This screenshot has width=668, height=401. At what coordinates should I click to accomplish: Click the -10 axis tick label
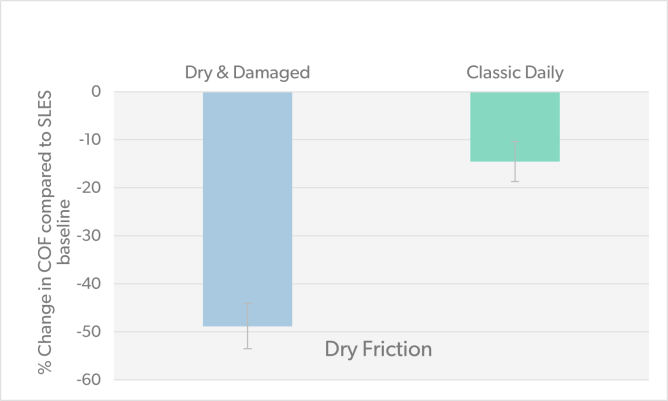pyautogui.click(x=90, y=139)
